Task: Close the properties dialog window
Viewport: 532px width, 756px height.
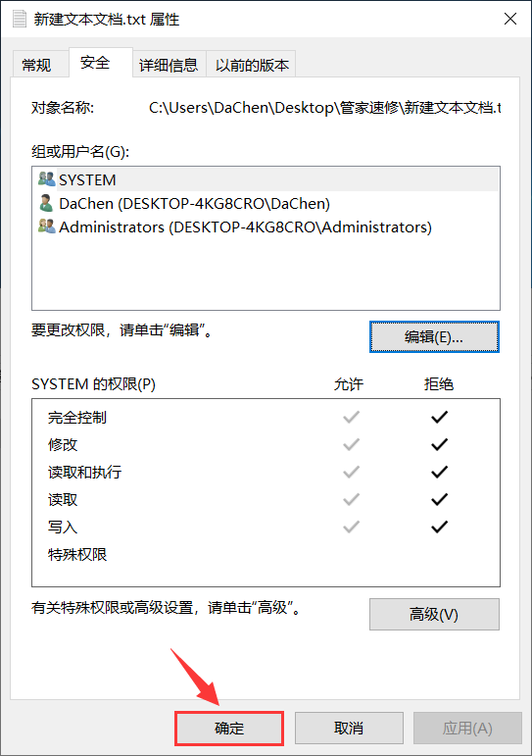Action: (510, 19)
